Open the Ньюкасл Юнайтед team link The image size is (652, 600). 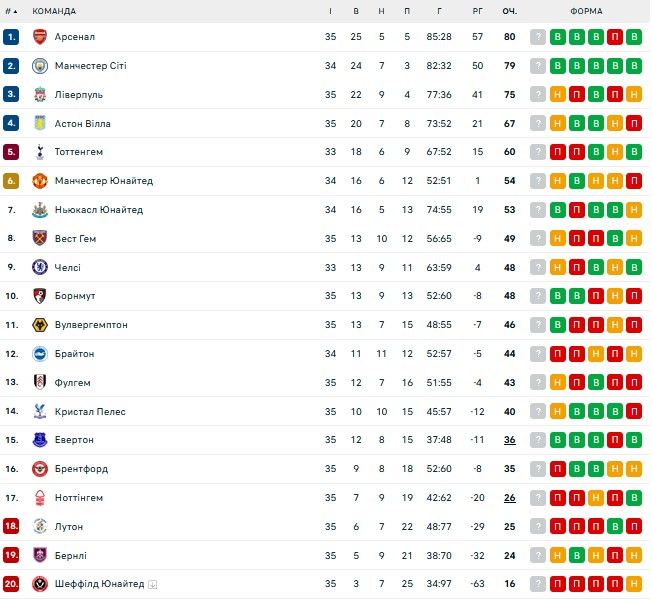tap(99, 210)
